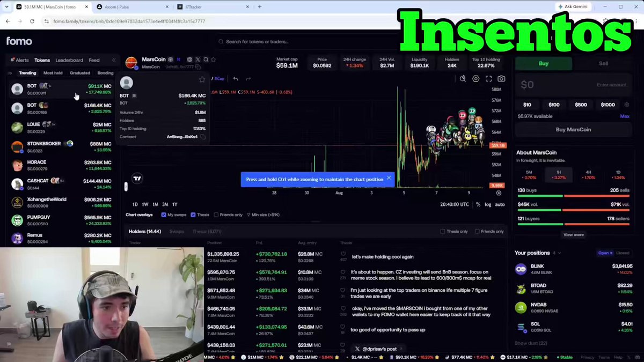Switch to the Leaderboard tab
644x362 pixels.
pos(69,60)
